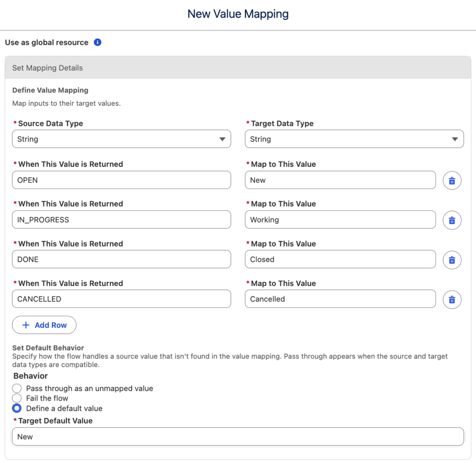476x463 pixels.
Task: Delete the CANCELLED to Cancelled mapping row
Action: pyautogui.click(x=452, y=299)
